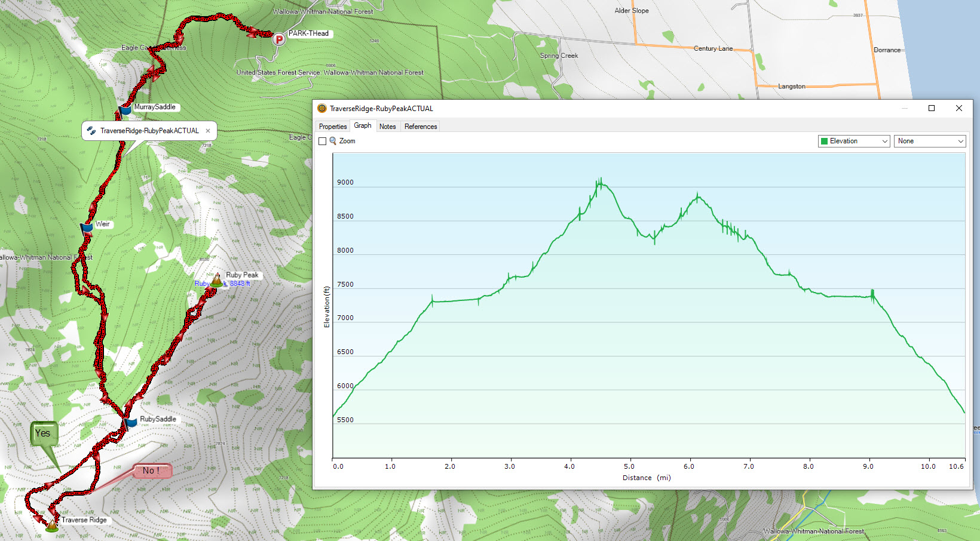Viewport: 980px width, 541px height.
Task: Click the magnifier Zoom icon in graph
Action: click(x=333, y=141)
